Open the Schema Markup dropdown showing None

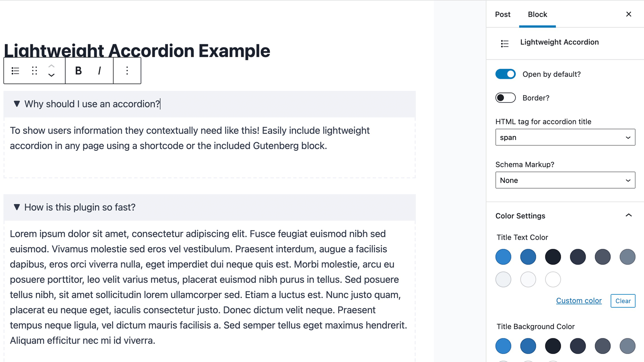(565, 180)
